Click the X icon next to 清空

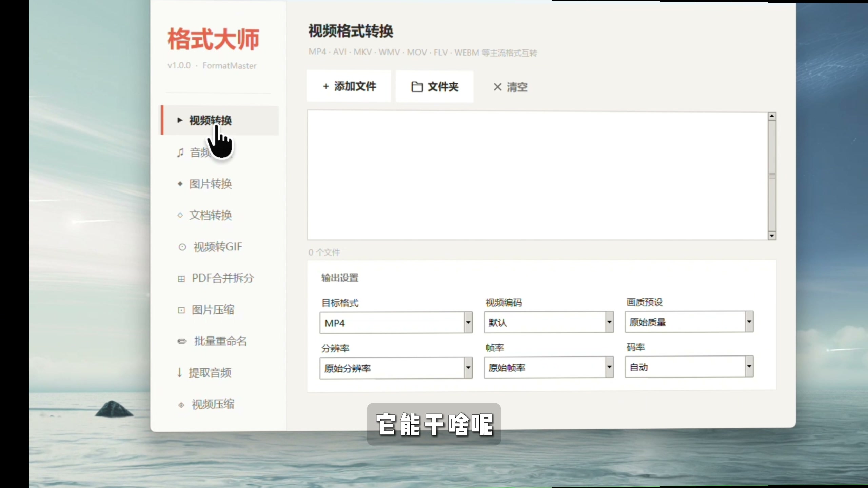tap(497, 87)
